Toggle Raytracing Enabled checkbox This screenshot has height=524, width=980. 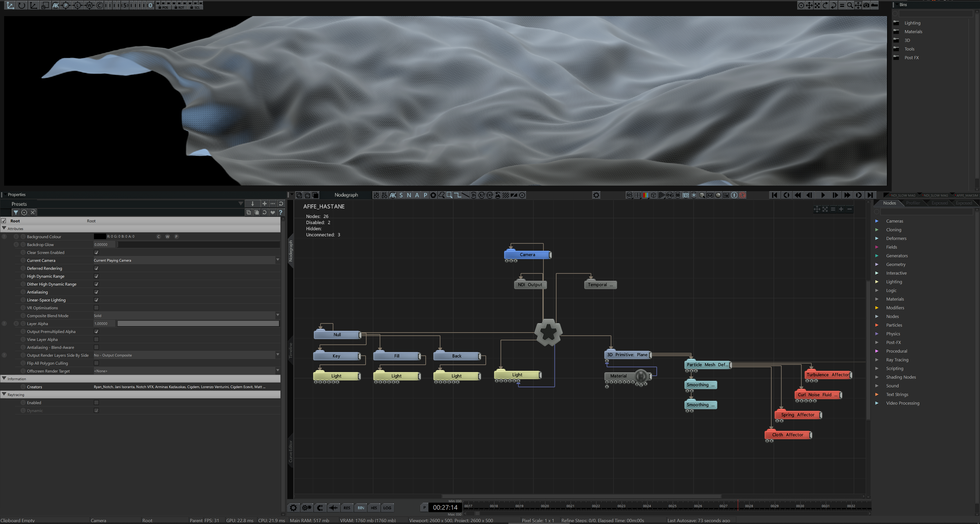click(x=96, y=403)
